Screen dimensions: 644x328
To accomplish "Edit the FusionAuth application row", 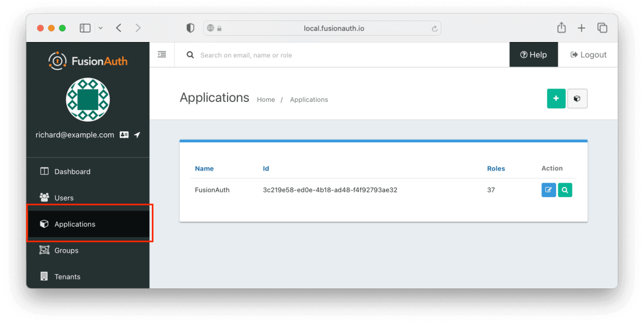I will [549, 190].
